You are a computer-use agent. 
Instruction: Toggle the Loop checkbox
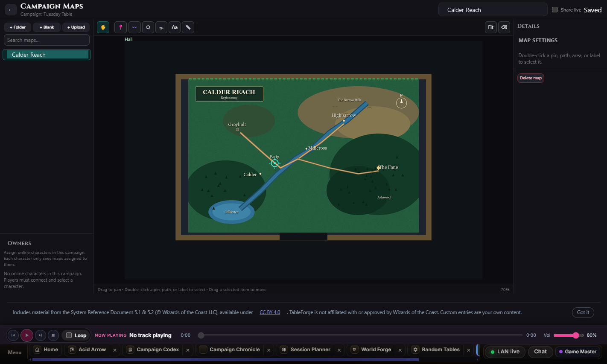69,335
